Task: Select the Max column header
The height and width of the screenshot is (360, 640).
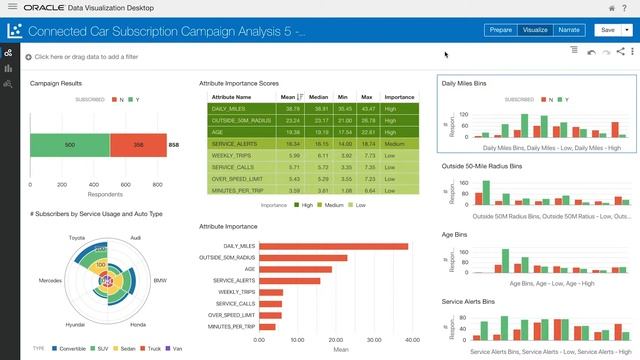Action: click(x=367, y=97)
